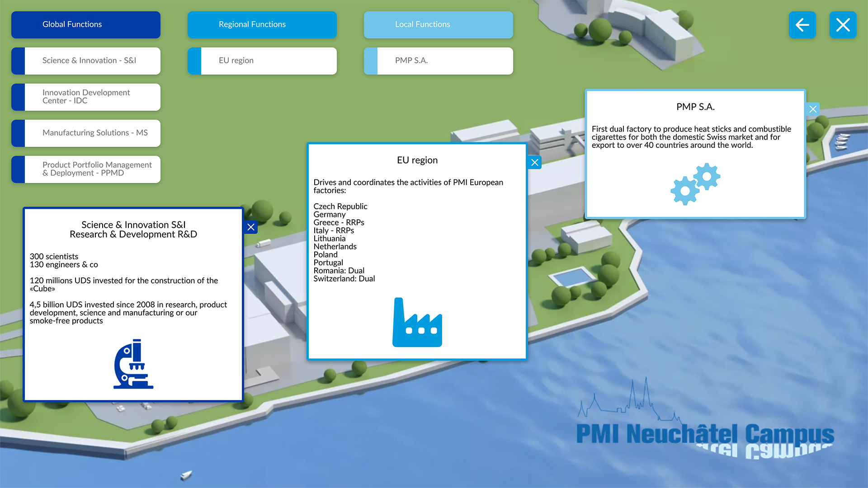Select Product Portfolio Management & Deployment - PPMD
This screenshot has width=868, height=488.
pyautogui.click(x=86, y=169)
